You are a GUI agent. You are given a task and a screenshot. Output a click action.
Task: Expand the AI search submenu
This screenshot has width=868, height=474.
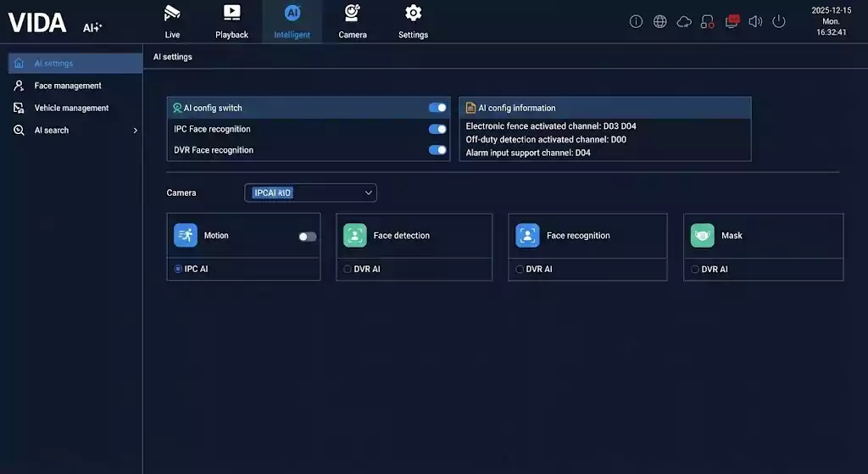pyautogui.click(x=135, y=131)
